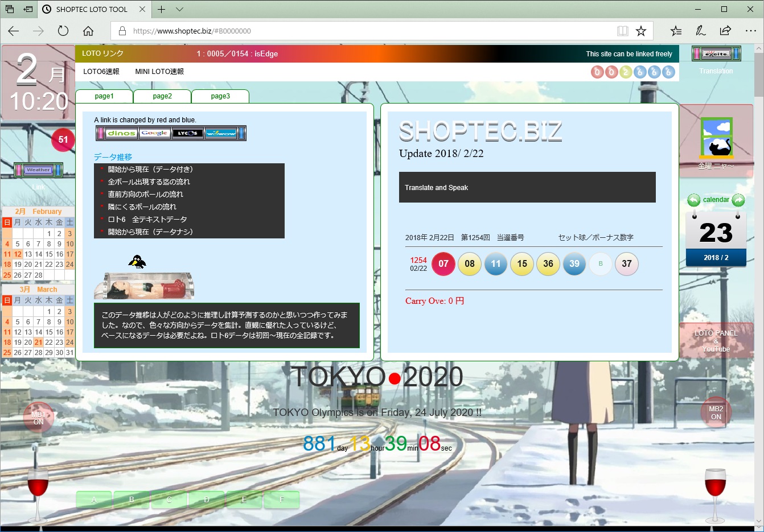The image size is (764, 532).
Task: Open 隣にくるボールの流れ link
Action: click(x=142, y=207)
